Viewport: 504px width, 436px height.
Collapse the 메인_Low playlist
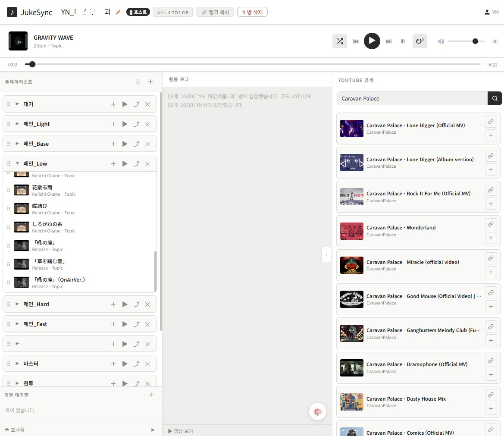point(17,163)
